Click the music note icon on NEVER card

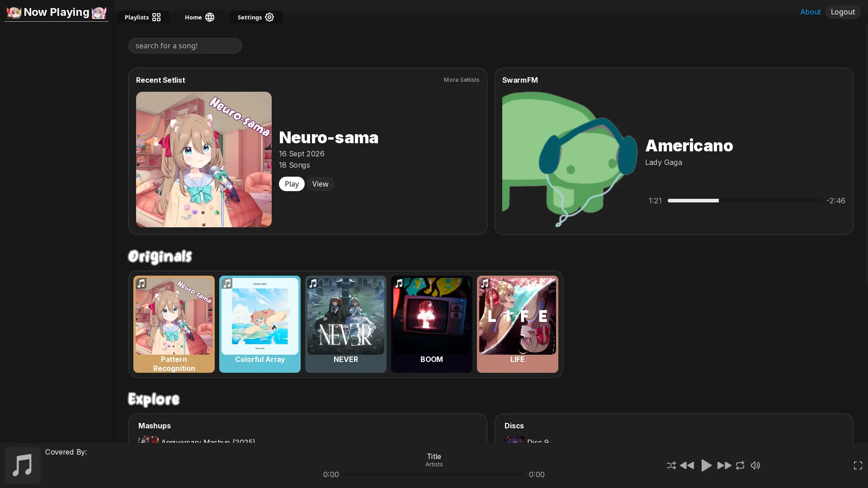click(313, 283)
